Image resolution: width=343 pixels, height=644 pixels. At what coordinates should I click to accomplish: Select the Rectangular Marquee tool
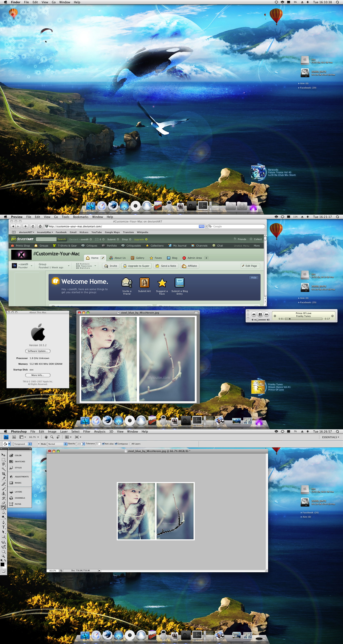3,460
